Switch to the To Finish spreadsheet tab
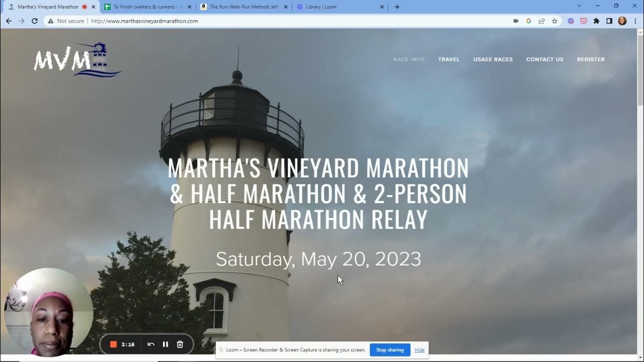Viewport: 644px width, 362px height. coord(148,7)
